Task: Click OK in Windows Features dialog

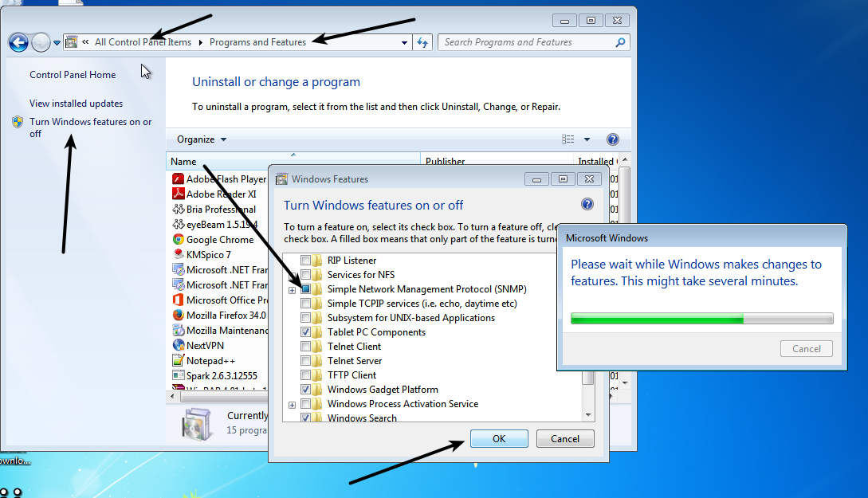Action: (x=499, y=439)
